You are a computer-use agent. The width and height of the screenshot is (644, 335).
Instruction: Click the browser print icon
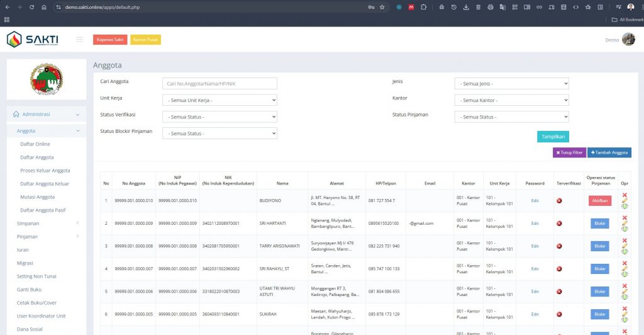[491, 7]
